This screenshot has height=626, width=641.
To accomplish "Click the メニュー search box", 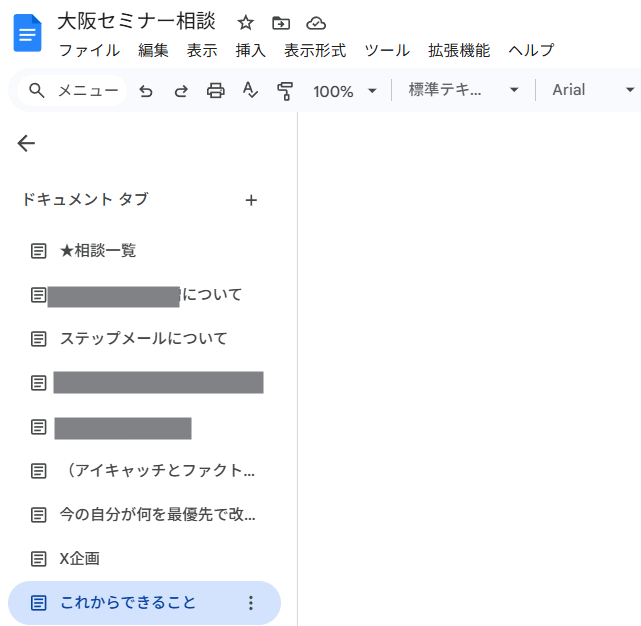I will pos(72,90).
